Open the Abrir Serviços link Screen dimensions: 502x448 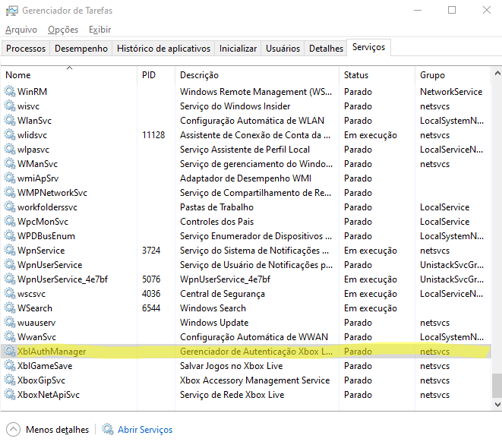[145, 430]
